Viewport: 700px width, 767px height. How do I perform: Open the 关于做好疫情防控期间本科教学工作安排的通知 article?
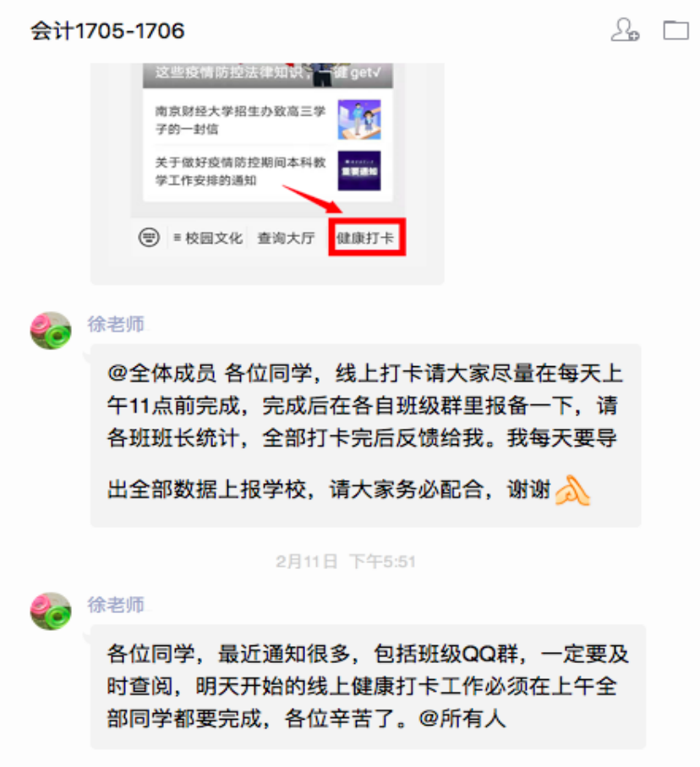click(240, 171)
